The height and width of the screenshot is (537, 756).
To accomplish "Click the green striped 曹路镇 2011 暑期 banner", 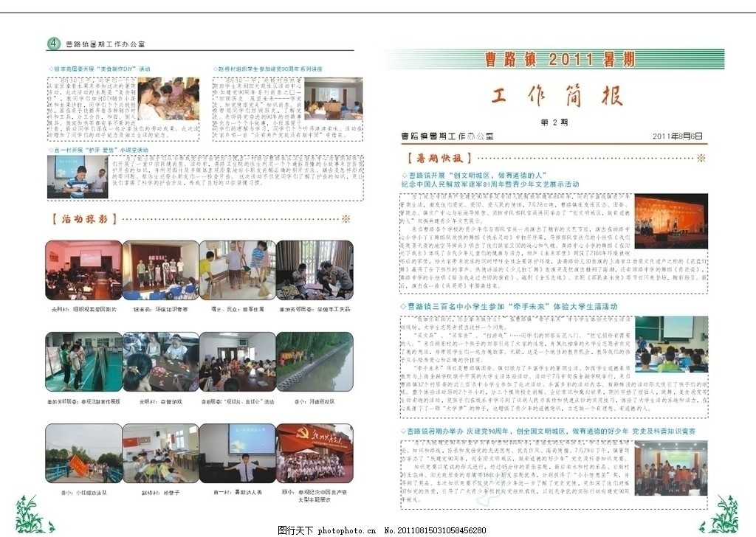I will coord(554,60).
